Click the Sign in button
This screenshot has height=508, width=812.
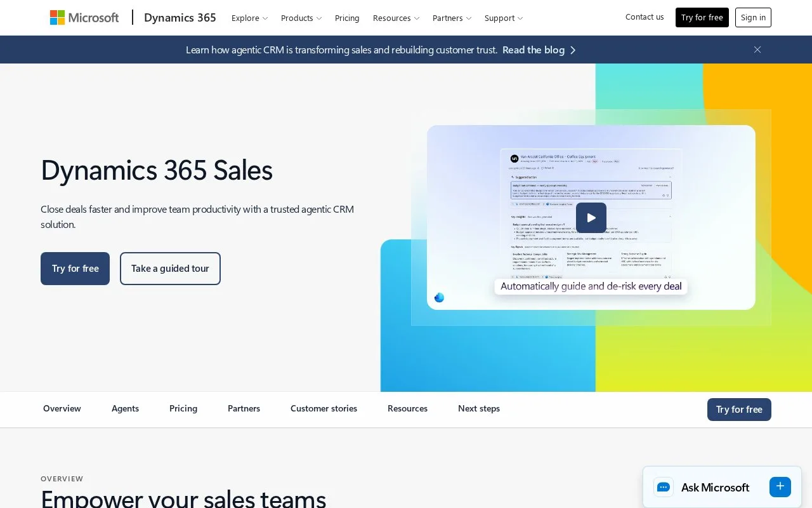coord(753,17)
